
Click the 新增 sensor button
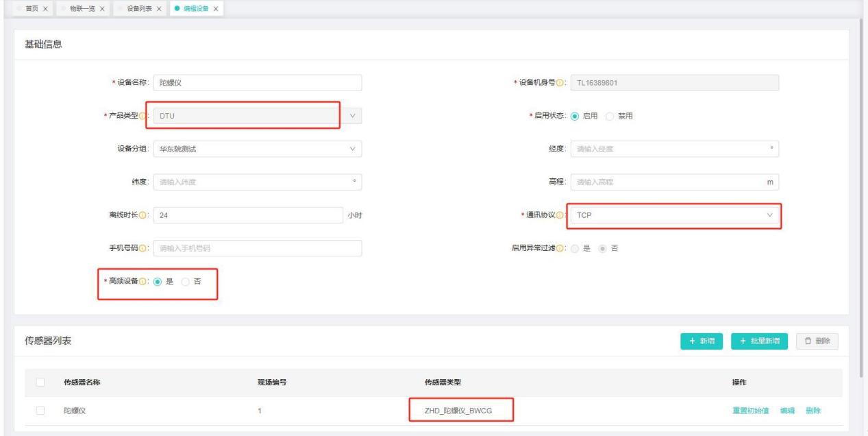tap(702, 341)
